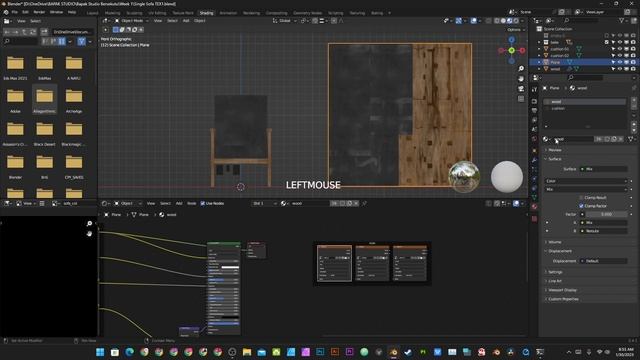Expand the sofa collection in outliner
The height and width of the screenshot is (360, 640).
539,42
